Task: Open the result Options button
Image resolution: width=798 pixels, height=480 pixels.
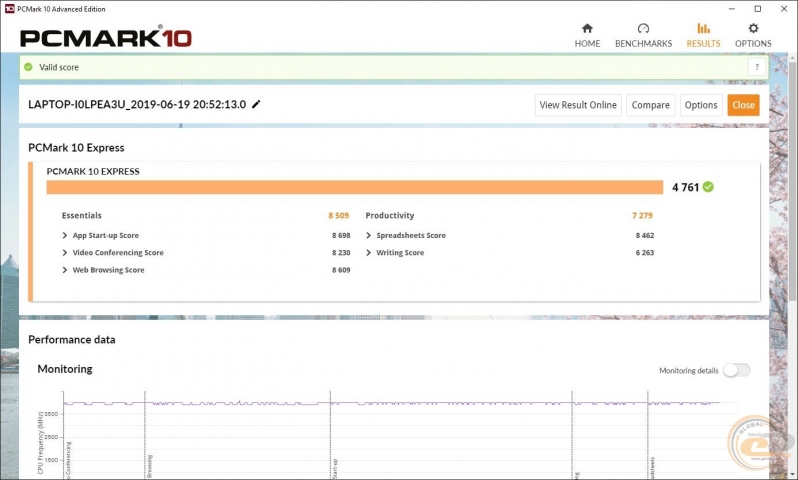Action: click(701, 105)
